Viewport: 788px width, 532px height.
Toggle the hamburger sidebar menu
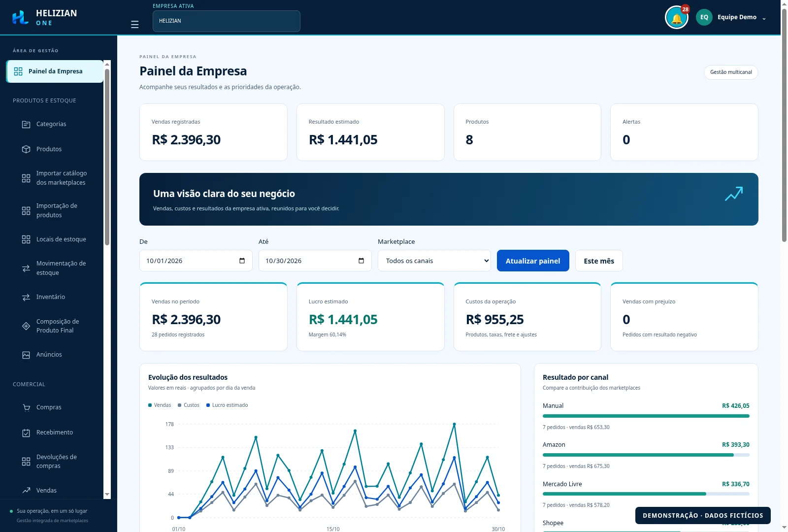[134, 25]
